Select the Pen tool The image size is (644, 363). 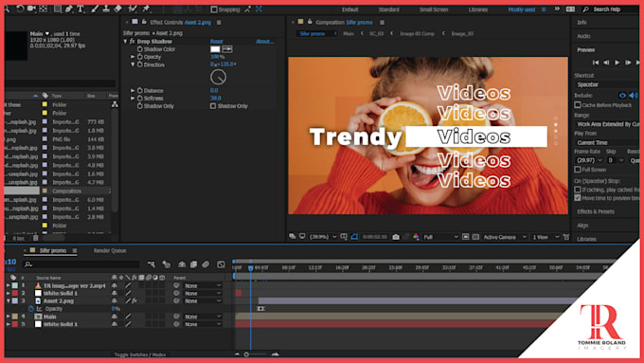click(69, 9)
